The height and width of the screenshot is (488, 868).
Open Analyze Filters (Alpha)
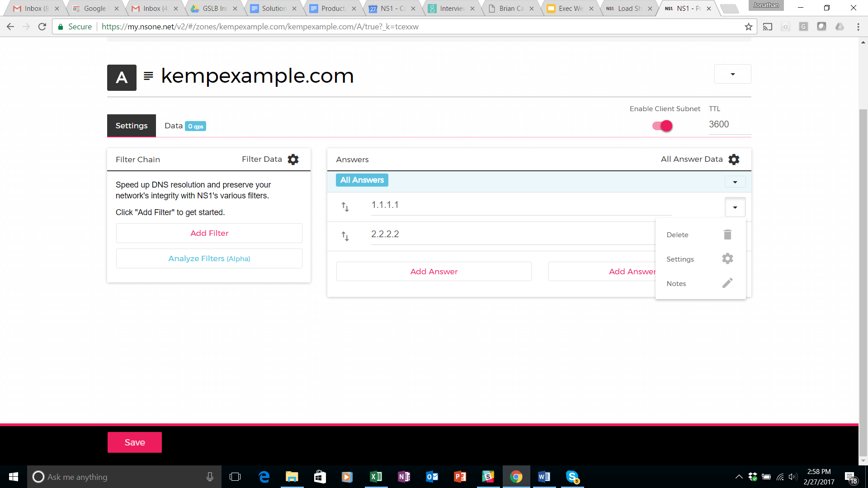point(209,258)
